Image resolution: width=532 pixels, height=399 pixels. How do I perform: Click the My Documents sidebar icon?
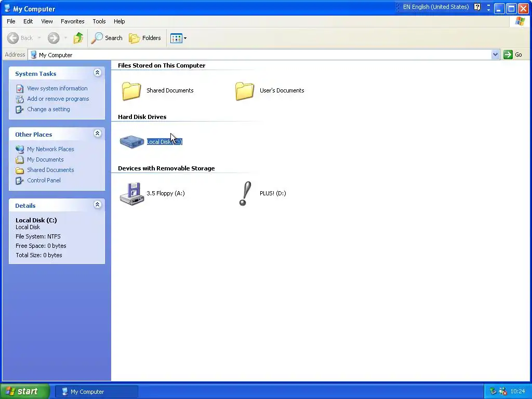pyautogui.click(x=20, y=160)
